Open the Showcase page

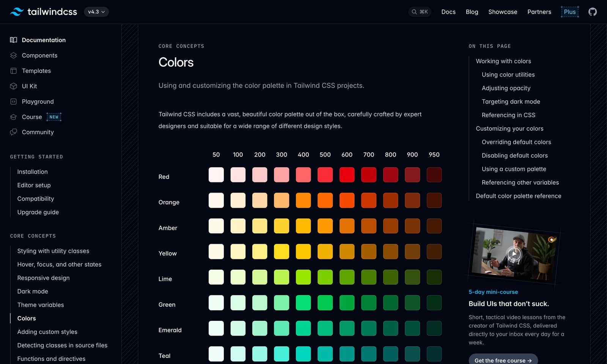click(x=503, y=12)
